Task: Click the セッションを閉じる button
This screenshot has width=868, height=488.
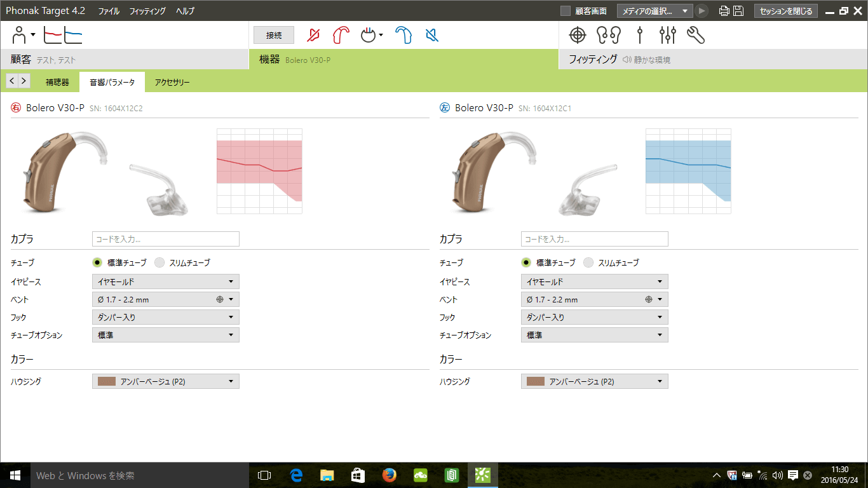Action: pos(786,11)
